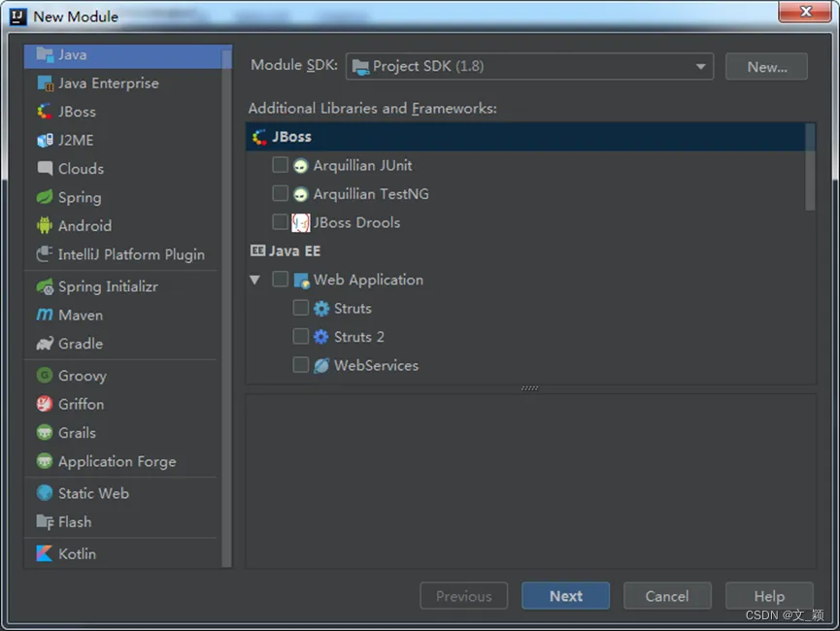The width and height of the screenshot is (840, 631).
Task: Pick the Kotlin module type
Action: [x=123, y=553]
